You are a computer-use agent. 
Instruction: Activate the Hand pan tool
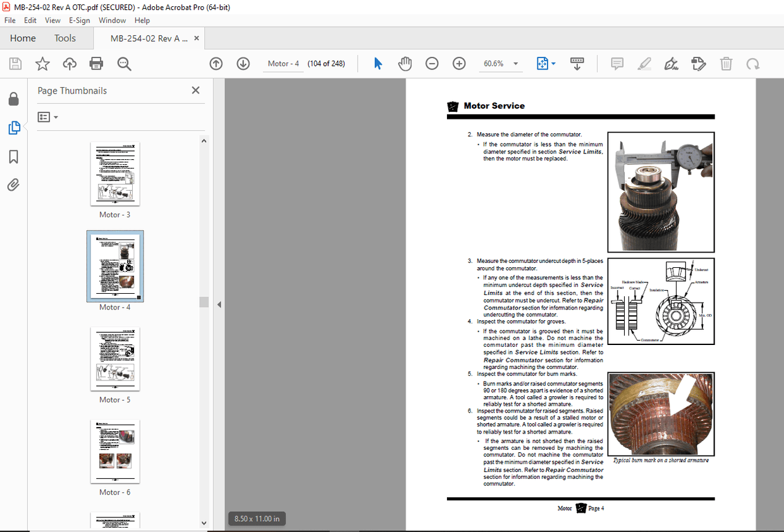pyautogui.click(x=405, y=64)
